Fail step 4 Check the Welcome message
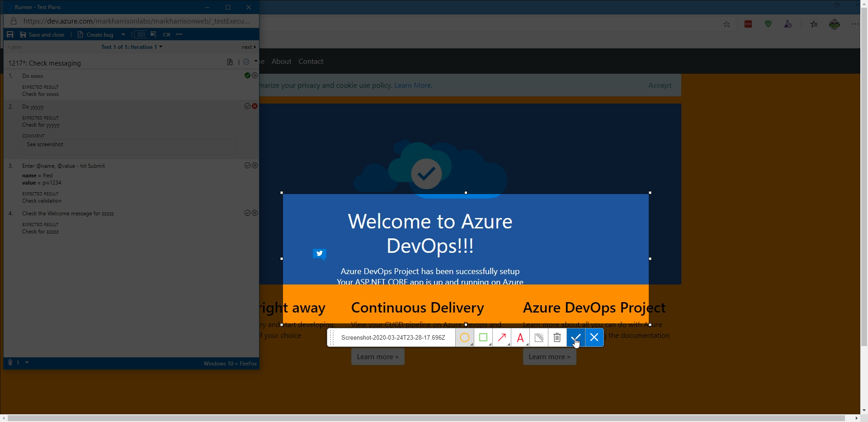This screenshot has width=868, height=422. coord(255,213)
